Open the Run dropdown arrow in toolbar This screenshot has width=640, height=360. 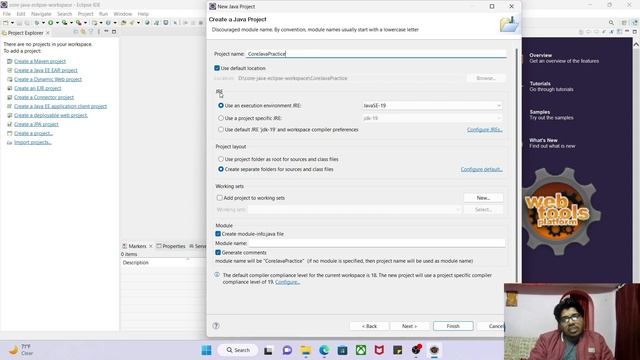(57, 23)
